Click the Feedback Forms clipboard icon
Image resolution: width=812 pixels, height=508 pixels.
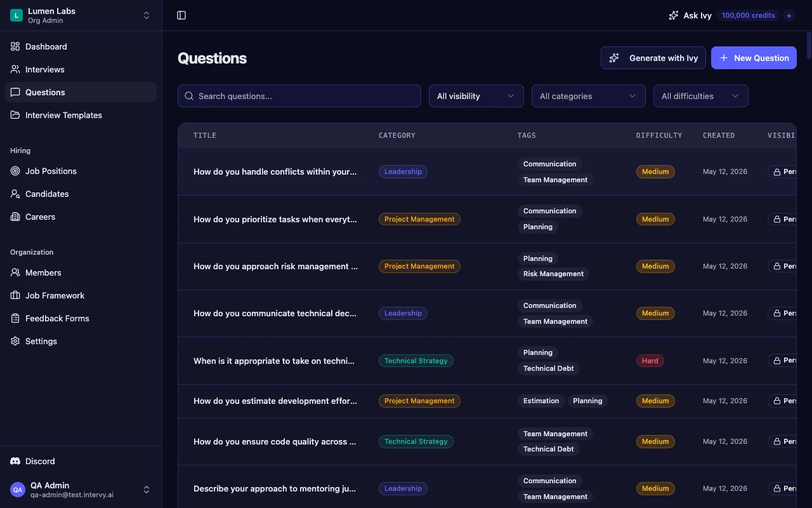coord(15,318)
